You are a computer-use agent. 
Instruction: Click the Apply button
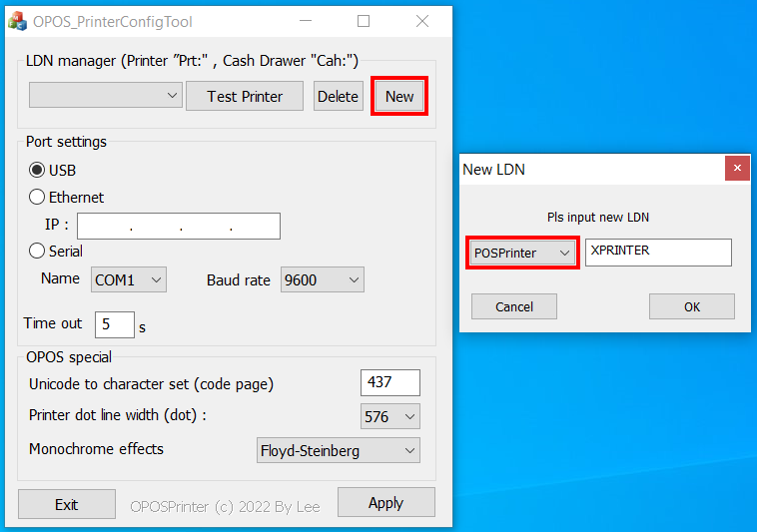[x=385, y=502]
